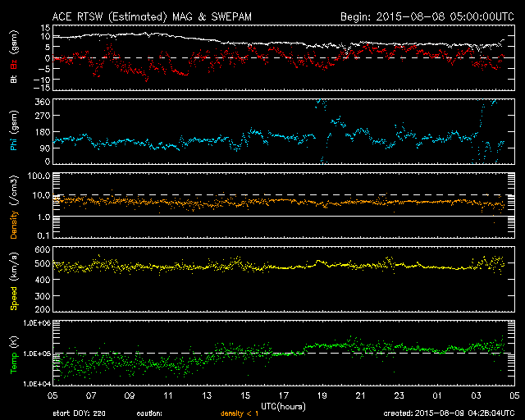The image size is (525, 420).
Task: Select hour 21 on the time axis
Action: click(x=360, y=395)
